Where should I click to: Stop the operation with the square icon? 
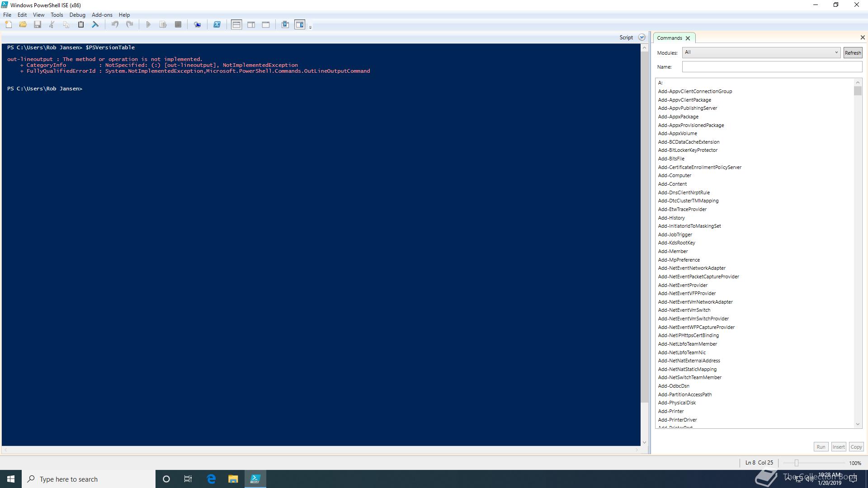point(178,25)
